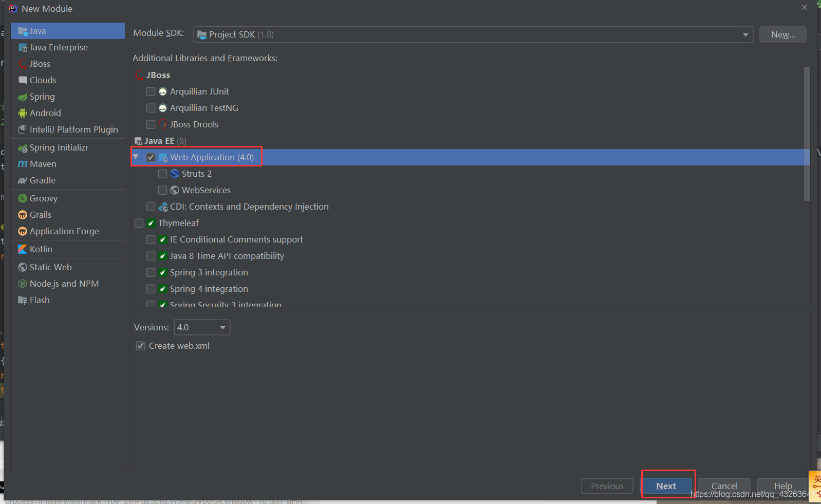Enable Spring 4 integration checkbox

(151, 289)
